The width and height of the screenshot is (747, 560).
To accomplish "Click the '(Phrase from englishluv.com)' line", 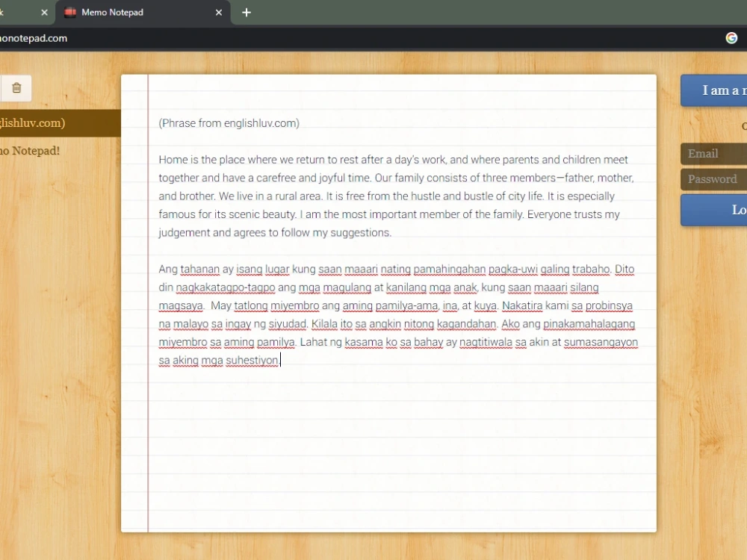I will point(229,123).
